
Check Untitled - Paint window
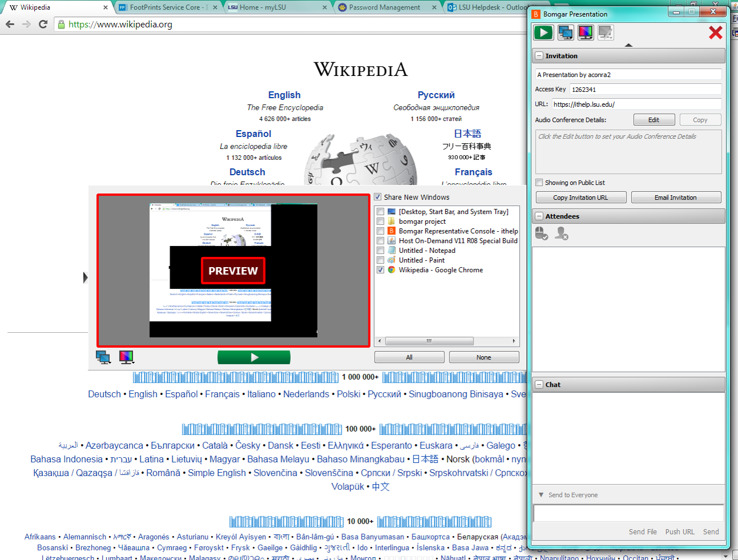click(380, 260)
